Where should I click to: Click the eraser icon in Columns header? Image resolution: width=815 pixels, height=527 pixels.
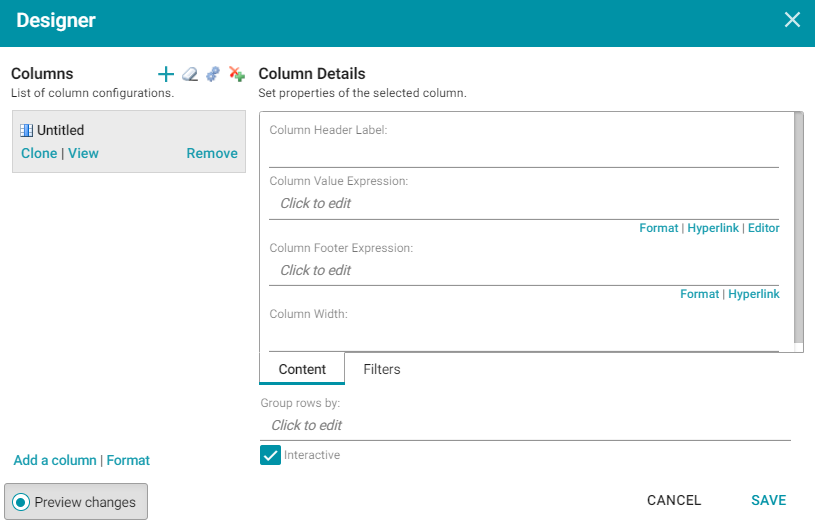coord(190,74)
